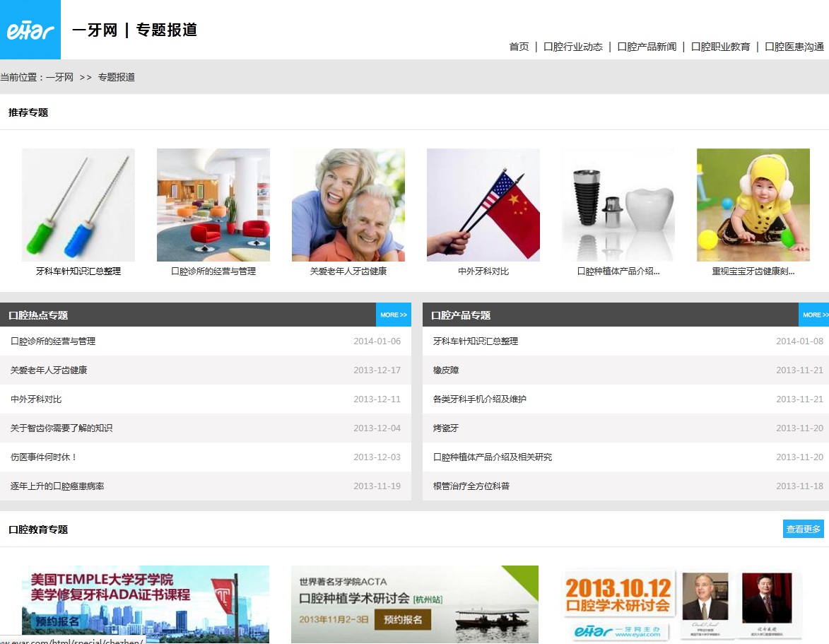Open the 口腔医患沟通 menu item
The width and height of the screenshot is (829, 644).
[x=792, y=47]
